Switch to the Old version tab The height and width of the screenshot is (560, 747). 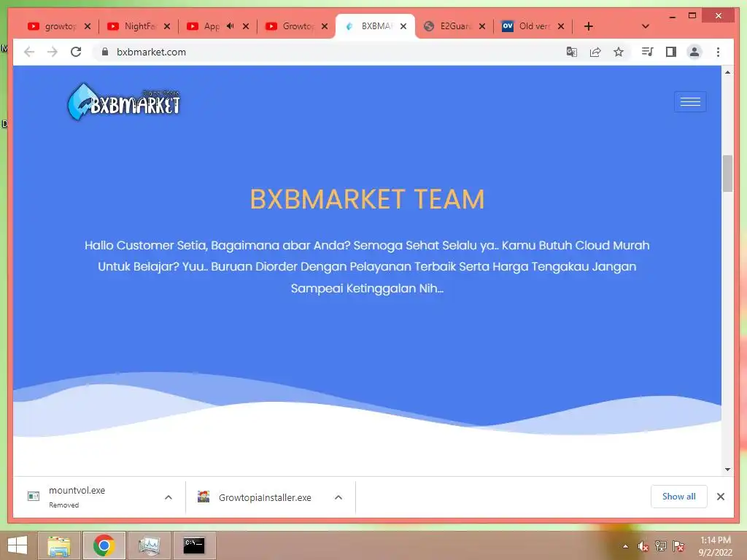click(x=527, y=26)
